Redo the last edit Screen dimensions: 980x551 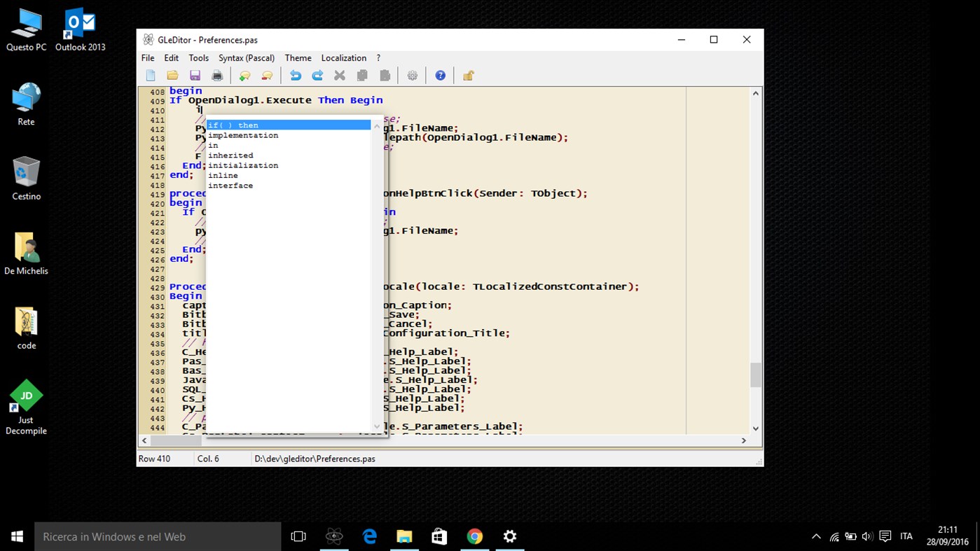317,75
